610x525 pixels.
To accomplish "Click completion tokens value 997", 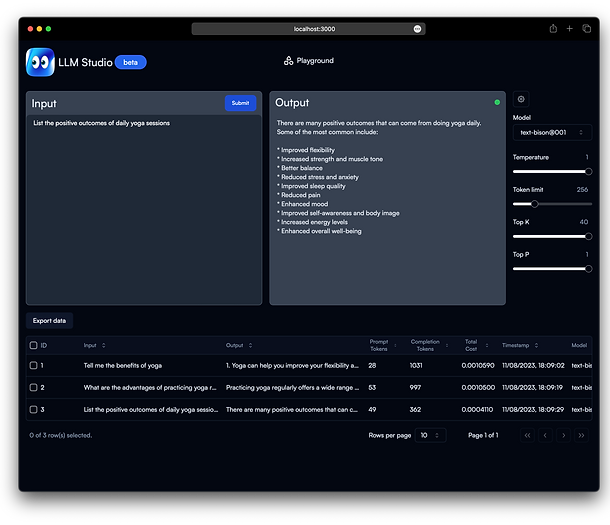I will point(415,388).
